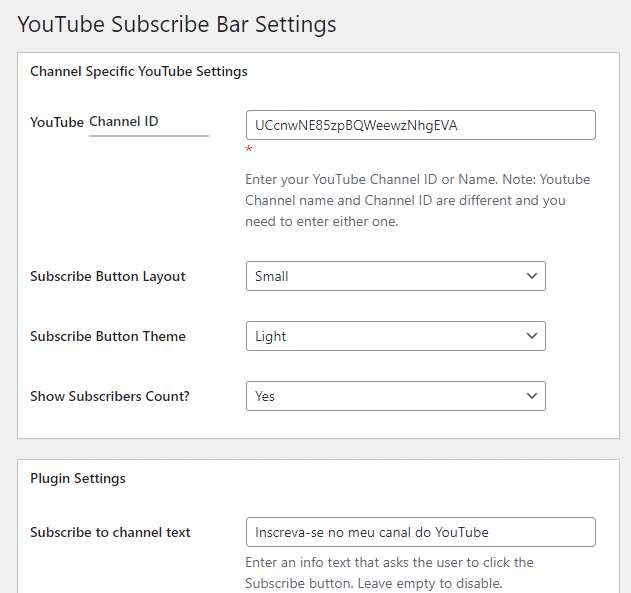Select the 'Light' value in theme combo box
Image resolution: width=631 pixels, height=593 pixels.
pos(271,336)
